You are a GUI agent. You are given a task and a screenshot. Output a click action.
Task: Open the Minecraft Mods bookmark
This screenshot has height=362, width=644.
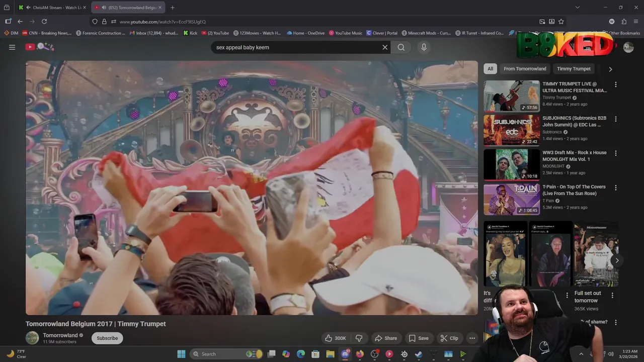(x=426, y=33)
